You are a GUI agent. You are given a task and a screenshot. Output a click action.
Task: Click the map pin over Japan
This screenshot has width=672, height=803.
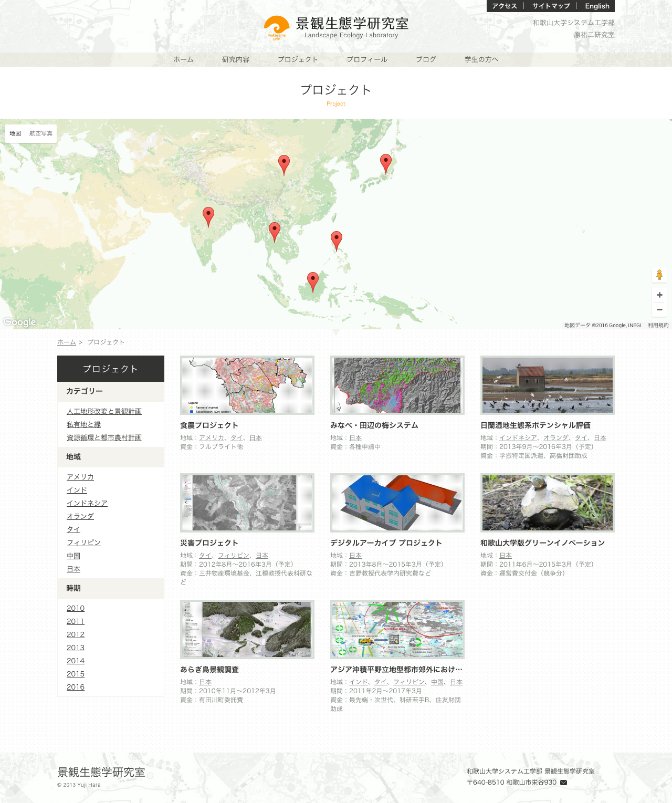point(386,163)
